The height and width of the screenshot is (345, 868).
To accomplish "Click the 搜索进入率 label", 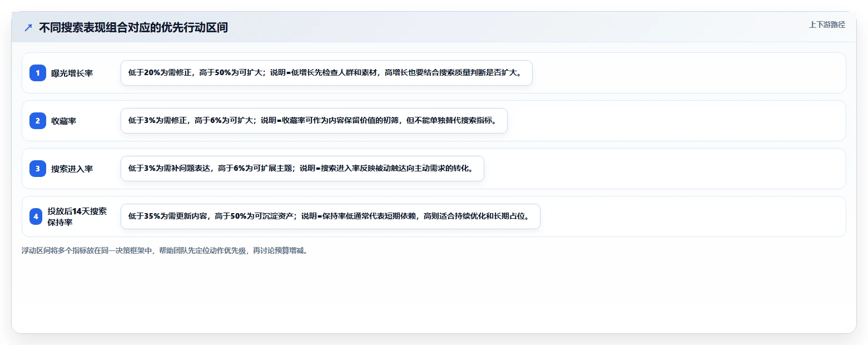I will [x=72, y=169].
